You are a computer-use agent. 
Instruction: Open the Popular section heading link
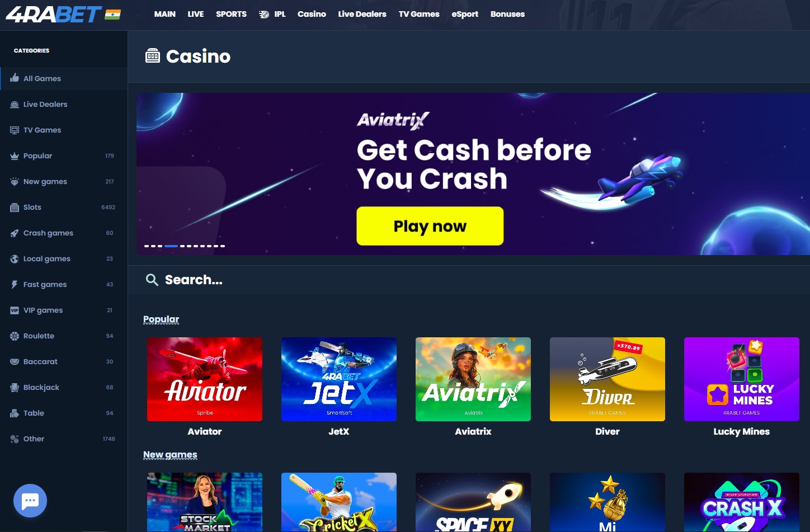pyautogui.click(x=161, y=319)
